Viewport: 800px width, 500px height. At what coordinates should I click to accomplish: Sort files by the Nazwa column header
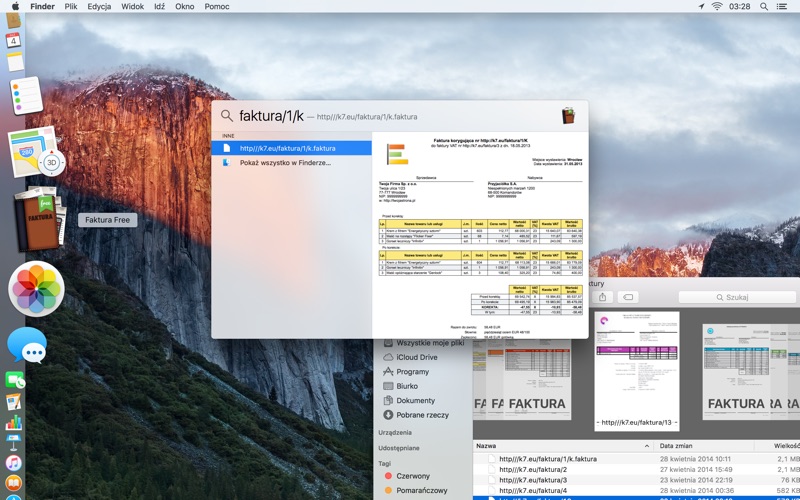(563, 446)
